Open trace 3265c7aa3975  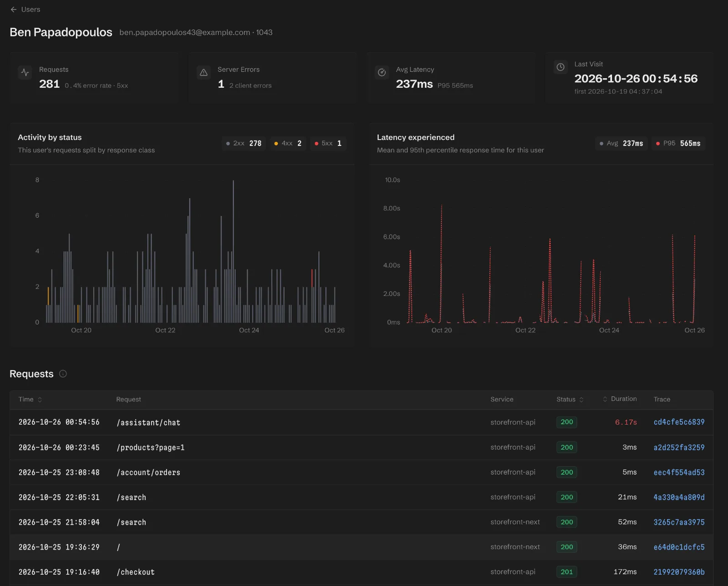[679, 522]
